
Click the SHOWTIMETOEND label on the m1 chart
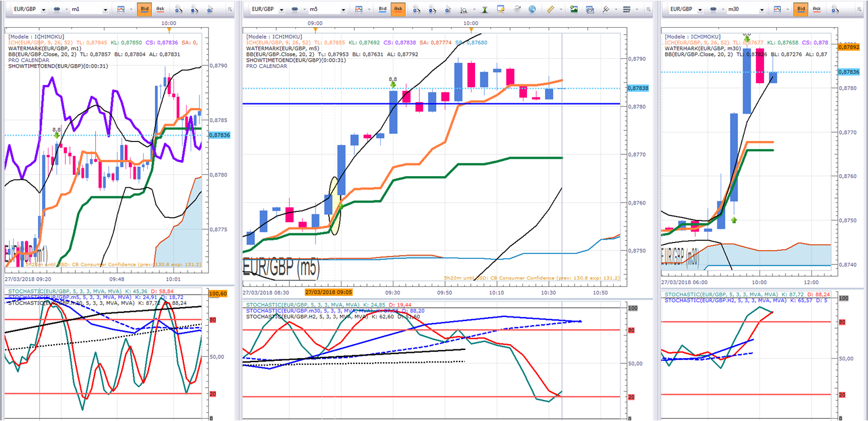57,66
